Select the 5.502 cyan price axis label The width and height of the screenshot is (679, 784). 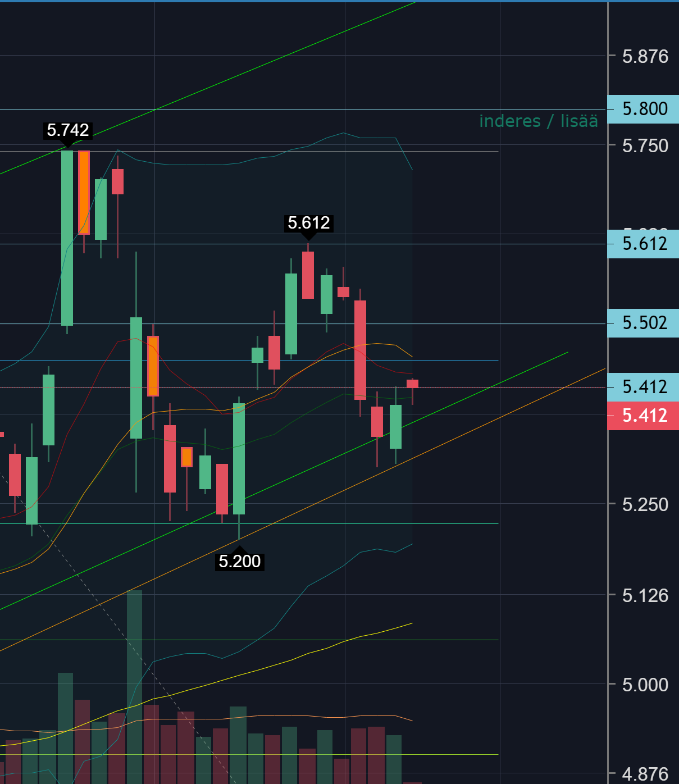point(644,323)
